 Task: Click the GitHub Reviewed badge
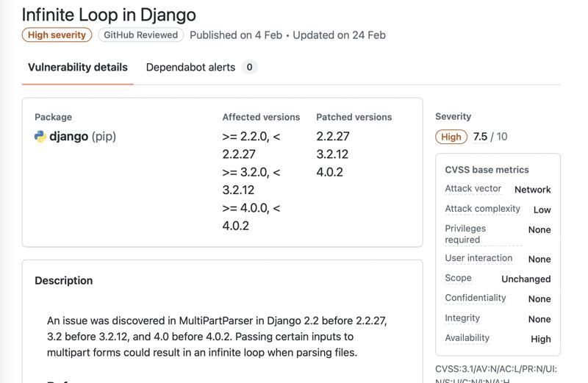click(x=140, y=35)
